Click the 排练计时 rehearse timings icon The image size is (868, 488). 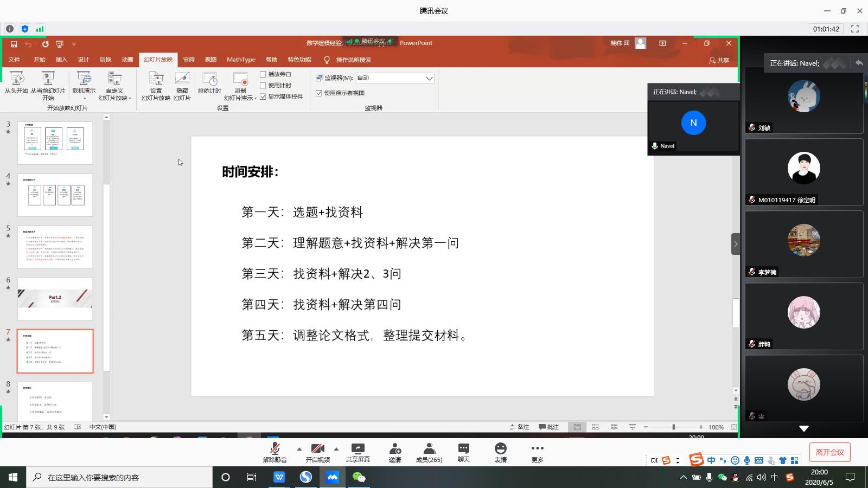(209, 80)
